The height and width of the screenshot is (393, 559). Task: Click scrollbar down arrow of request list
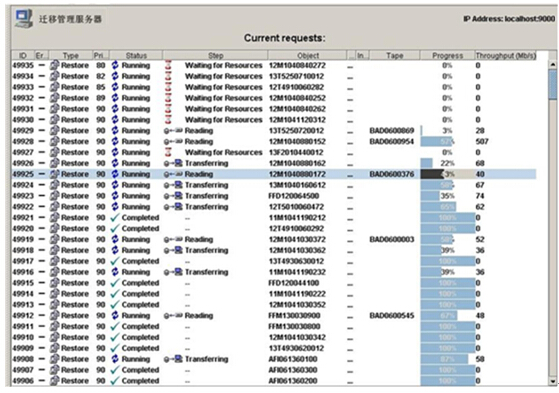[553, 382]
